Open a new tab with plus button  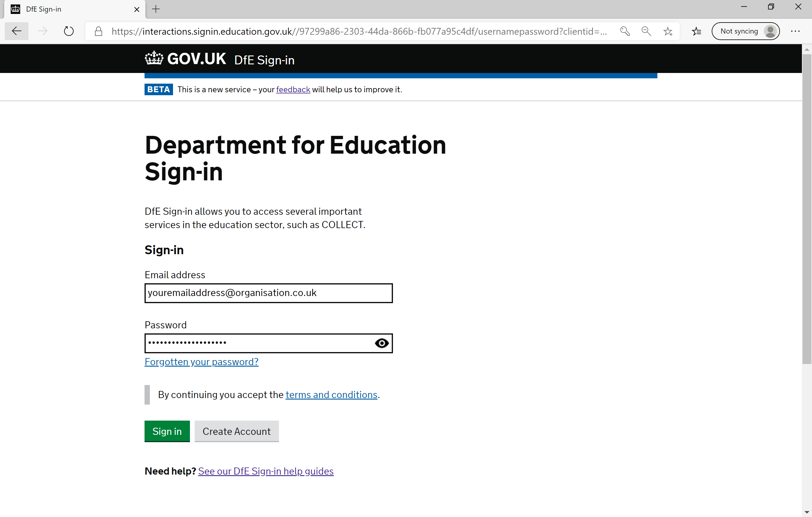[156, 9]
